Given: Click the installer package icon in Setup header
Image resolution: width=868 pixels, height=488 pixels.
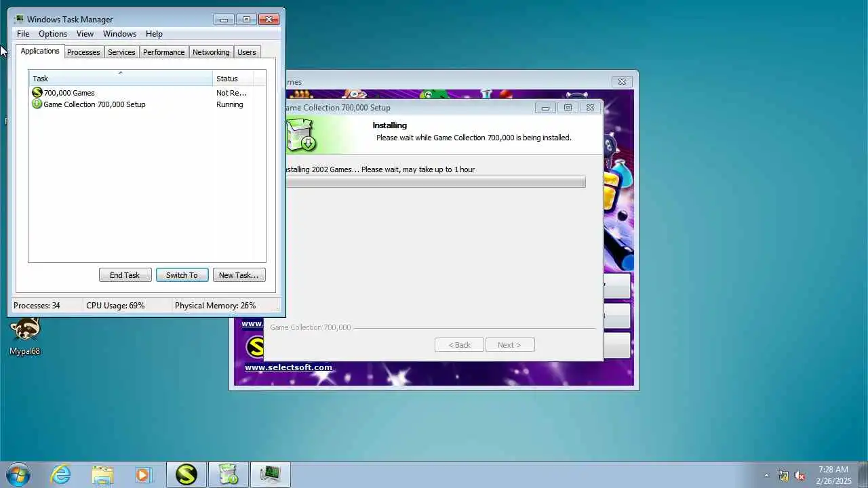Looking at the screenshot, I should (x=300, y=134).
